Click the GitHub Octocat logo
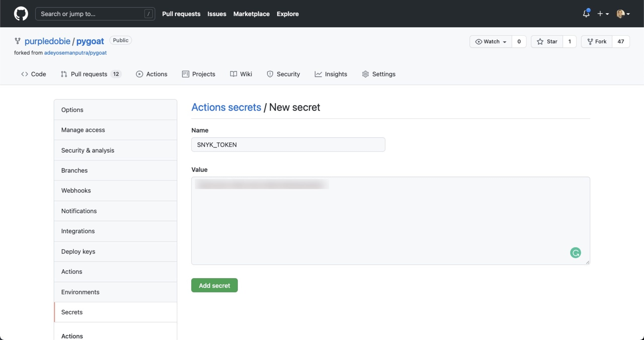The width and height of the screenshot is (644, 340). point(21,14)
